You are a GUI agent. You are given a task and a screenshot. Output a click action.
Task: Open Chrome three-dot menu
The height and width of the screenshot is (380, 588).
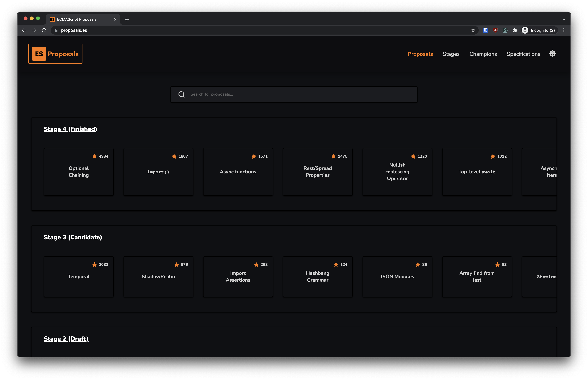pyautogui.click(x=564, y=30)
